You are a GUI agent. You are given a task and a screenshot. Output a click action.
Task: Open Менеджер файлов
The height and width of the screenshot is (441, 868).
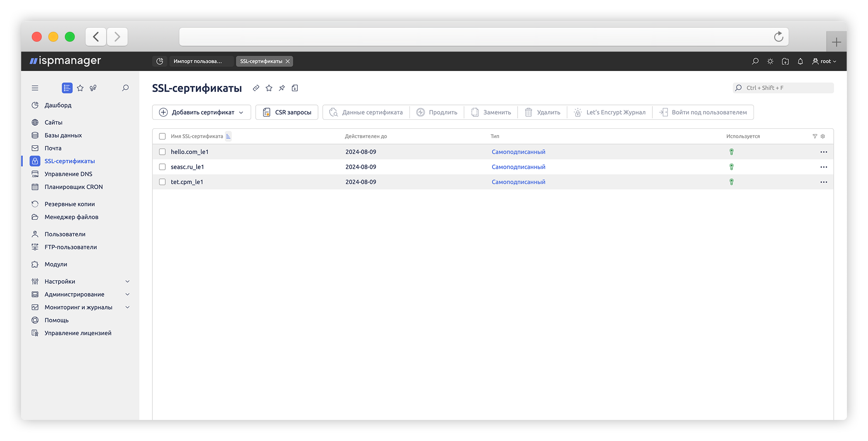(x=71, y=217)
